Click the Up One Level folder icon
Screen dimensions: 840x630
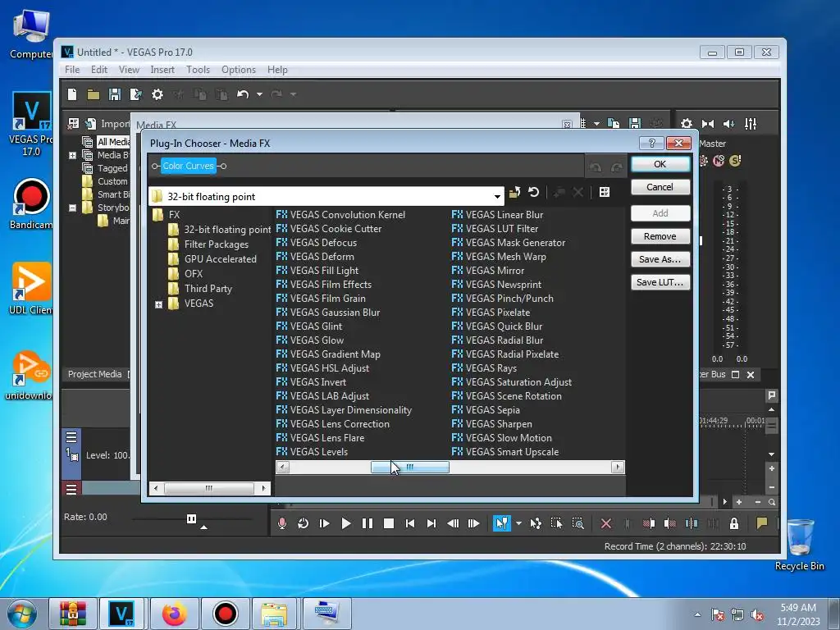pyautogui.click(x=514, y=192)
